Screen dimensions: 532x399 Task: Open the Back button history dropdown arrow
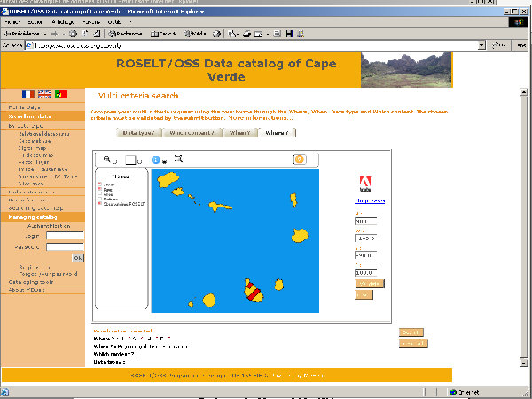tap(45, 34)
